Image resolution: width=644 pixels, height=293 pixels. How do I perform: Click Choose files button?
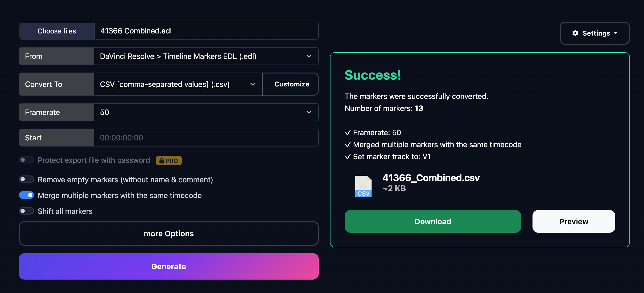coord(57,31)
